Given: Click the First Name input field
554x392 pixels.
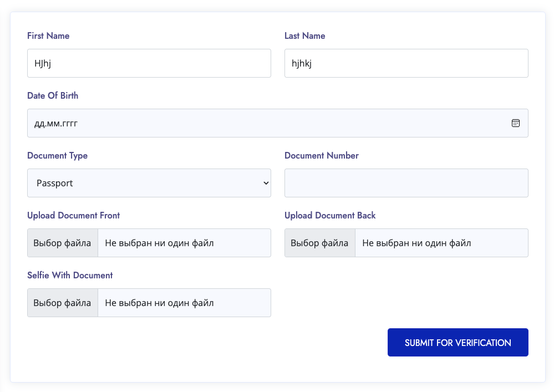Looking at the screenshot, I should pos(149,63).
